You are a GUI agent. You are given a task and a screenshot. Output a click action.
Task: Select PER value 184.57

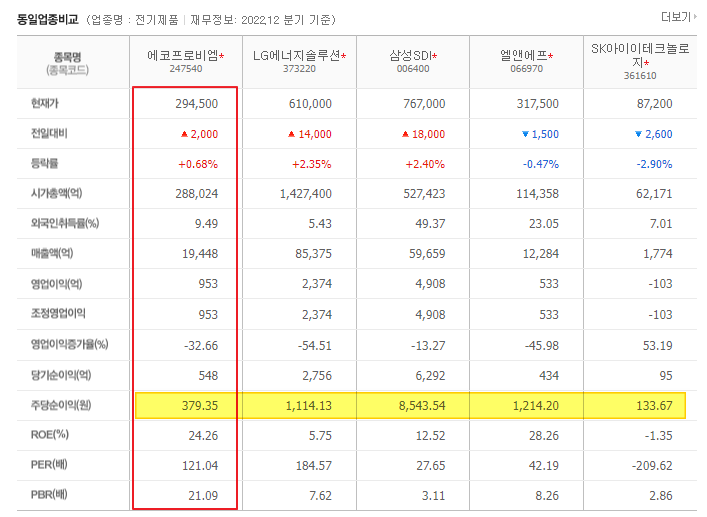point(313,466)
